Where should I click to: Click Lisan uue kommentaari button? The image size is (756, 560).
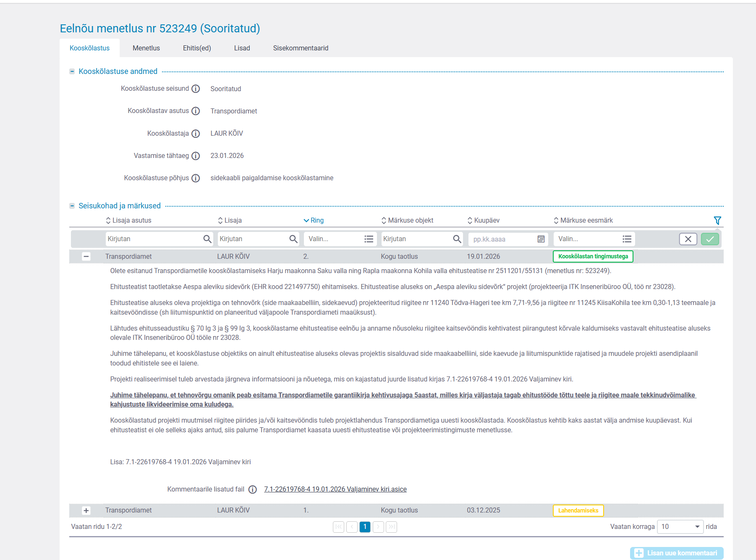tap(676, 553)
